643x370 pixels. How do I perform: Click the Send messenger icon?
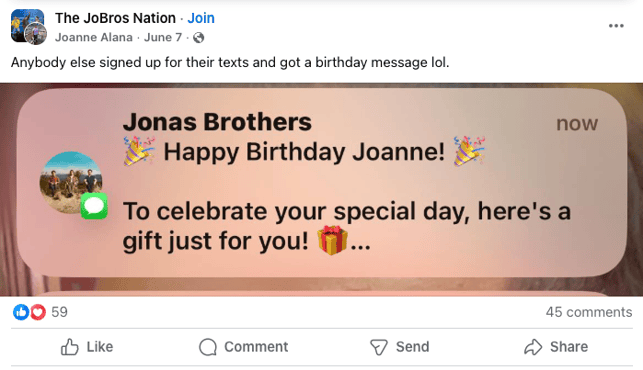[x=379, y=347]
